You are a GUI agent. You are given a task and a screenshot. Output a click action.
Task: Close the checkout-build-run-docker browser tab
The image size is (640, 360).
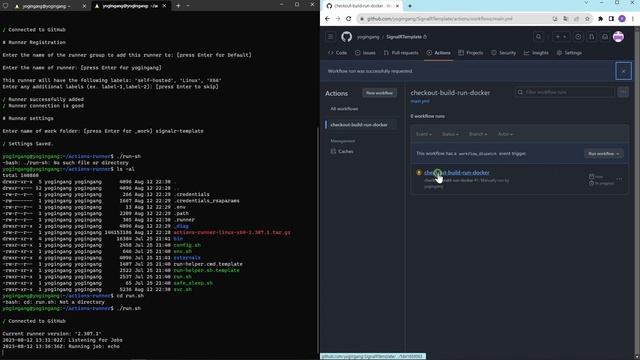pyautogui.click(x=397, y=6)
